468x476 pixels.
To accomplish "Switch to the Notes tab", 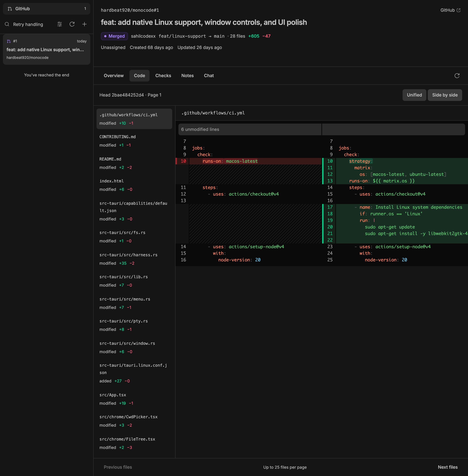I will tap(188, 76).
